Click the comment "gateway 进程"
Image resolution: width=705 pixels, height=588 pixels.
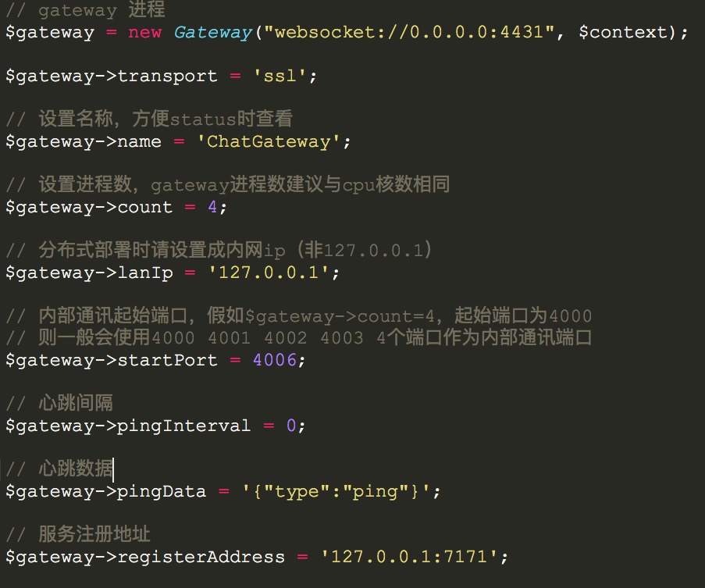85,10
